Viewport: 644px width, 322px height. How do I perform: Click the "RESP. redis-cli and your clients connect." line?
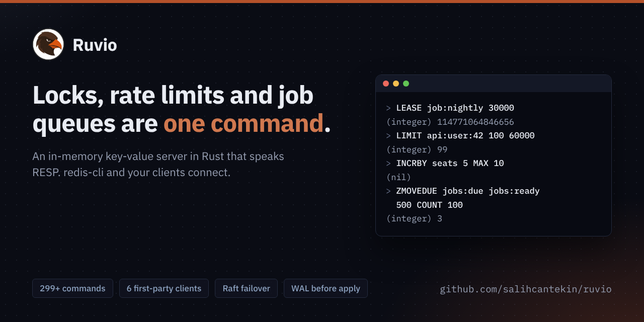[x=131, y=173]
